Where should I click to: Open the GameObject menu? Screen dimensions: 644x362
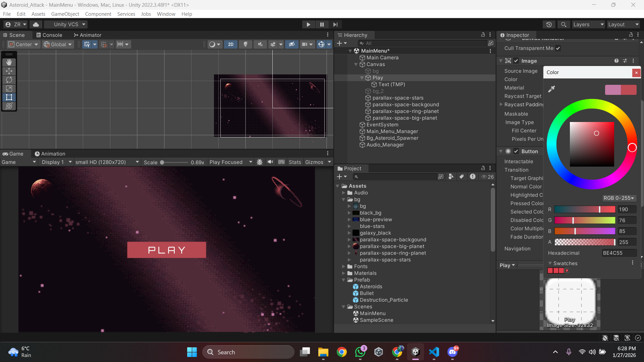(65, 14)
